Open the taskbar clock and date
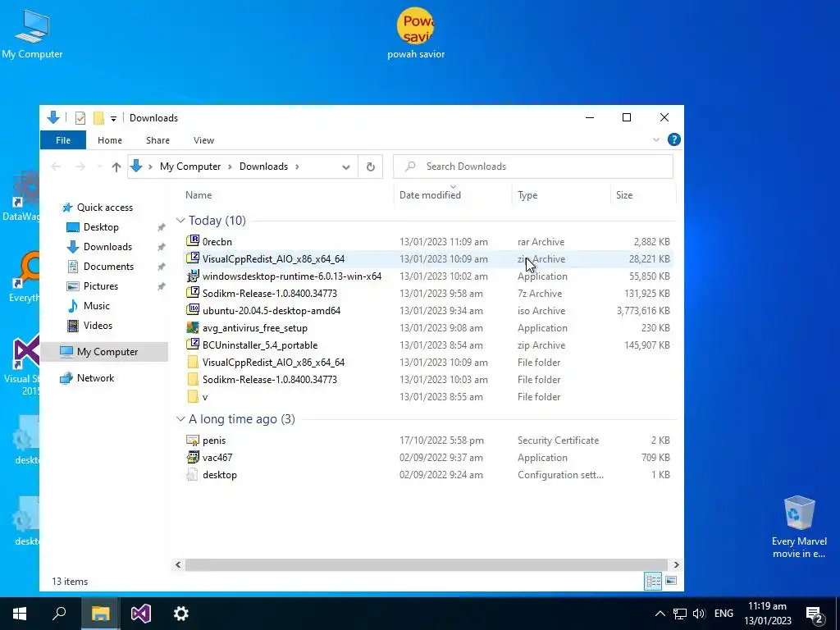Viewport: 840px width, 630px height. tap(768, 614)
